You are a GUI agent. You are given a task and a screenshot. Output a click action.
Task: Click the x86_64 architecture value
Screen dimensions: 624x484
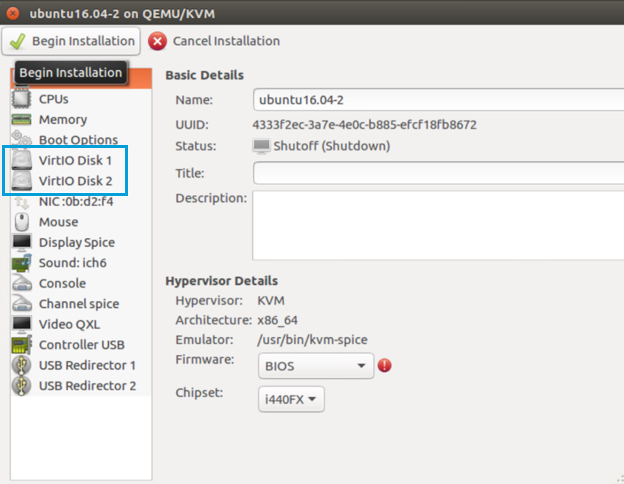(x=277, y=320)
